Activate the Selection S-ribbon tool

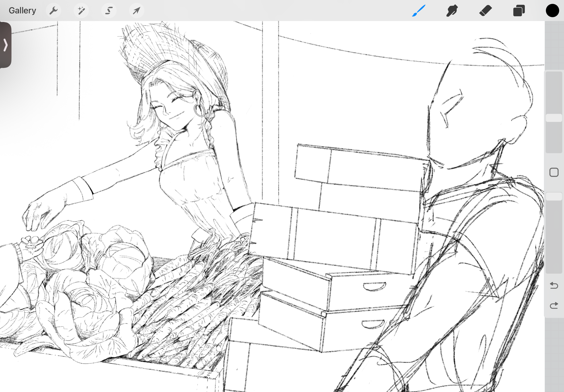[x=109, y=11]
